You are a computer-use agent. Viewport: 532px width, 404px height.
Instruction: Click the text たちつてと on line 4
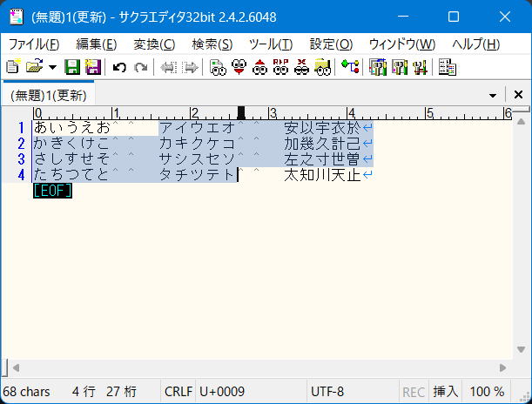(x=72, y=175)
